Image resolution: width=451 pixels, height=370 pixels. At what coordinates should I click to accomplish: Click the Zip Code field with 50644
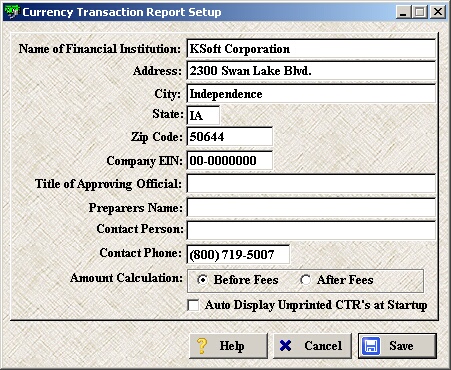pyautogui.click(x=230, y=136)
